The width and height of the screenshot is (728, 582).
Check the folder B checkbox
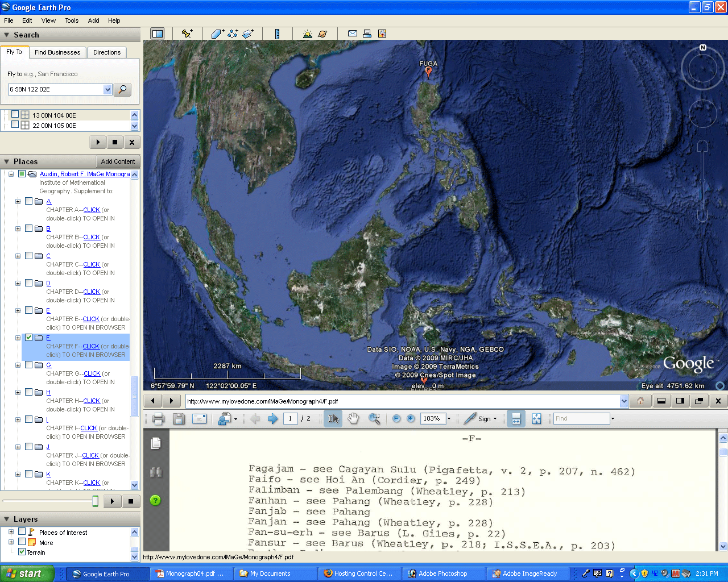tap(28, 228)
